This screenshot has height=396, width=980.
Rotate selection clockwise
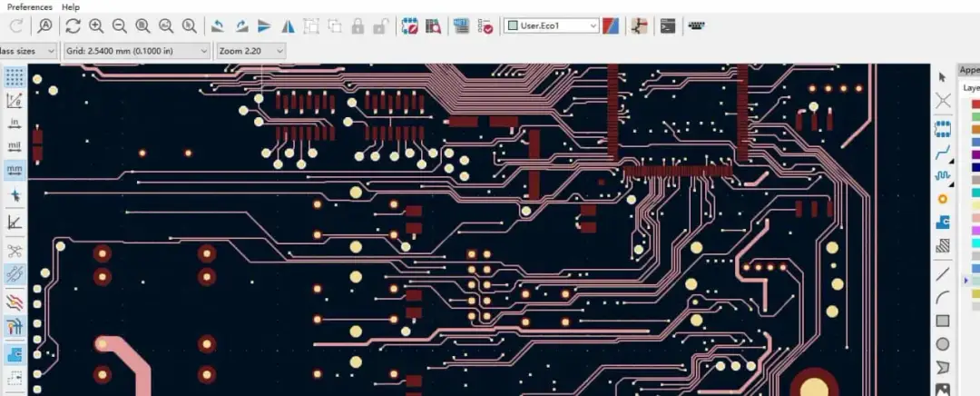point(241,25)
